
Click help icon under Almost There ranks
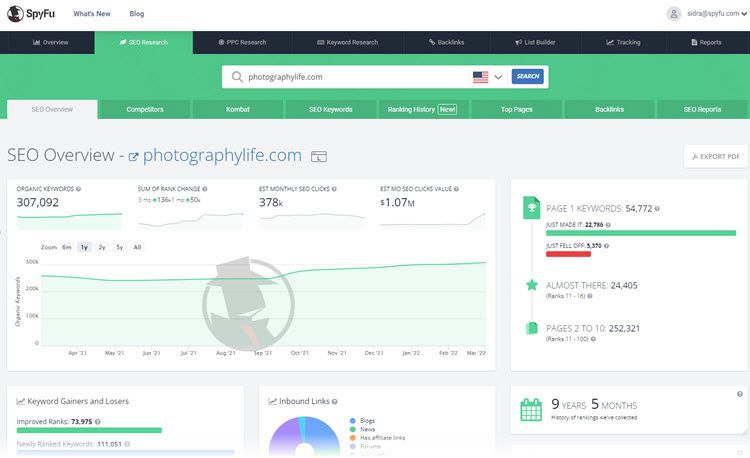590,296
